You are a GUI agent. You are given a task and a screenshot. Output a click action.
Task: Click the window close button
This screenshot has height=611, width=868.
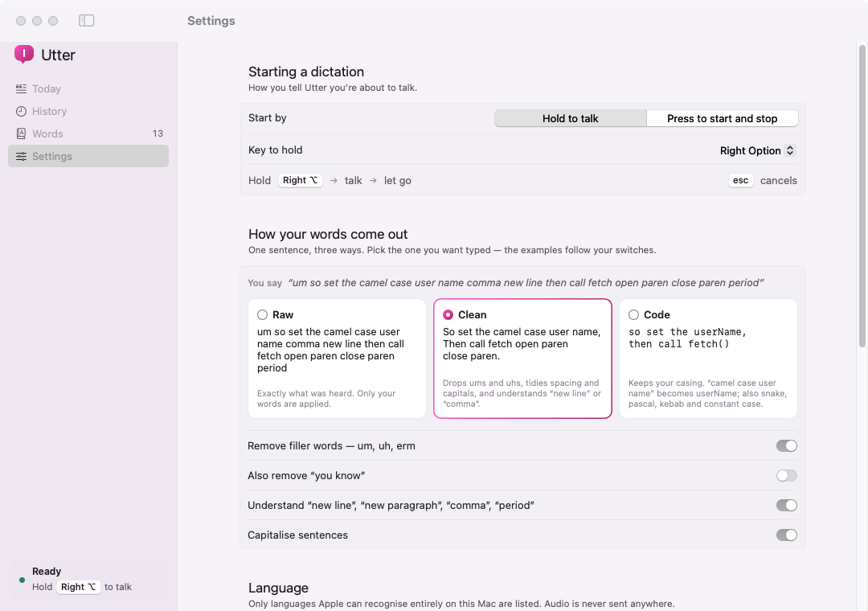tap(21, 20)
